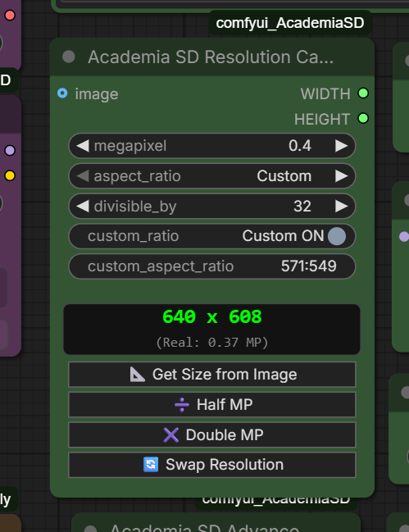Decrease divisible_by with left arrow
Screen dimensions: 409x532
click(x=83, y=206)
